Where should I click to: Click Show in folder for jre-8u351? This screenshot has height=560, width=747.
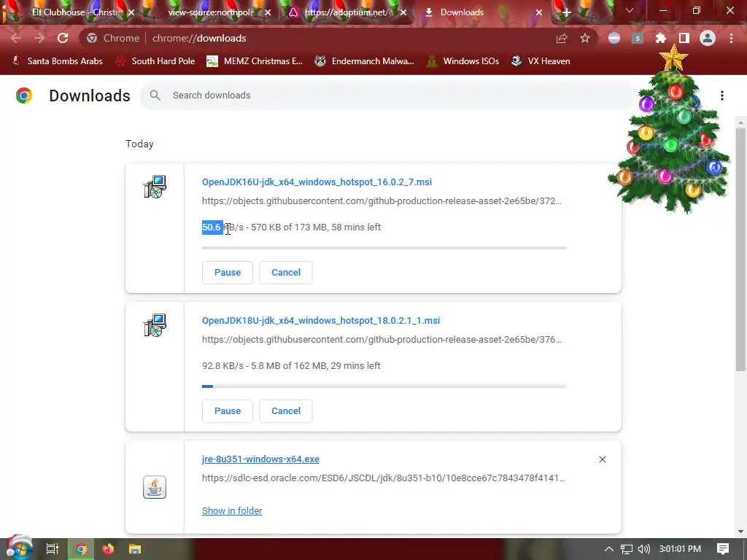232,510
